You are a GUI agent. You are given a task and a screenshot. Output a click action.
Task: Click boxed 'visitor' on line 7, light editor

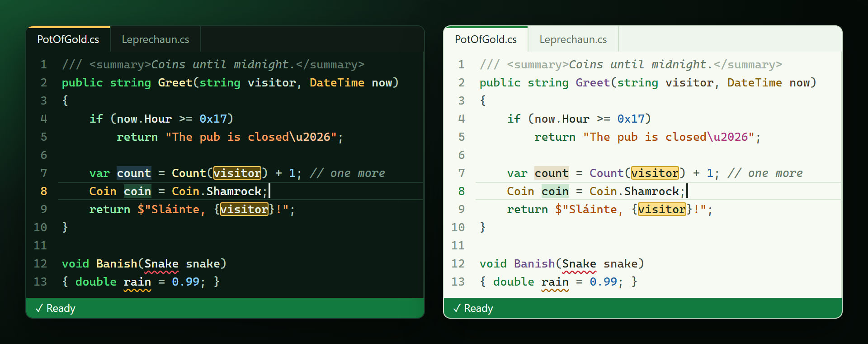point(655,173)
